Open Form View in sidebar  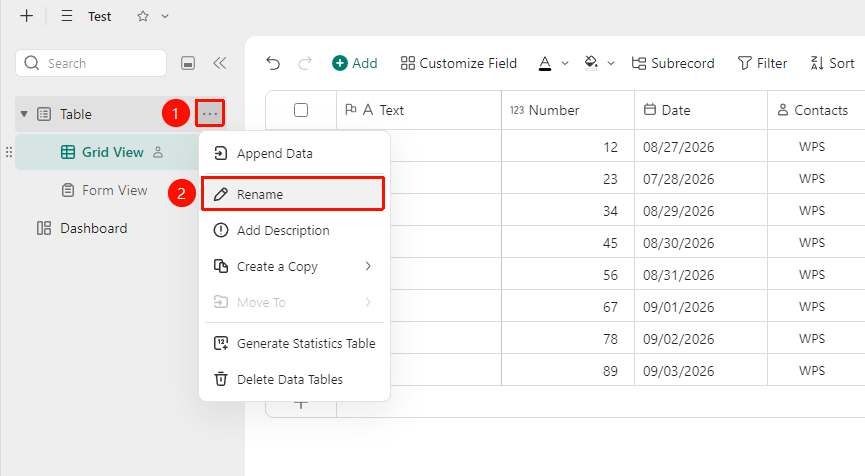(115, 190)
